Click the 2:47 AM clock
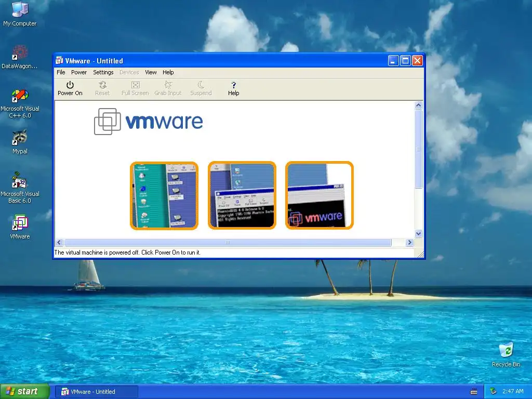Image resolution: width=532 pixels, height=399 pixels. click(513, 391)
